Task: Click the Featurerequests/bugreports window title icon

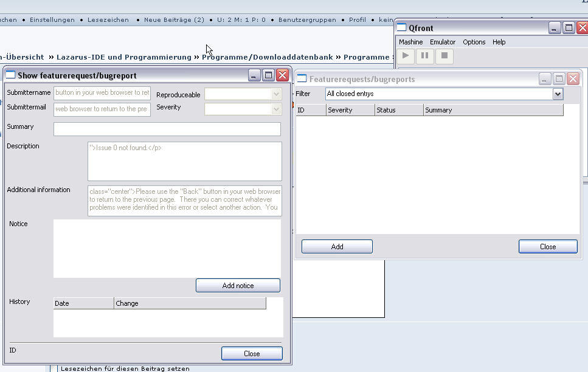Action: (302, 79)
